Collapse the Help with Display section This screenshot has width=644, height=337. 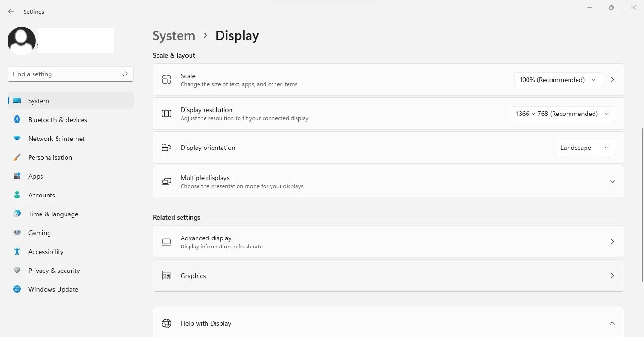coord(612,323)
